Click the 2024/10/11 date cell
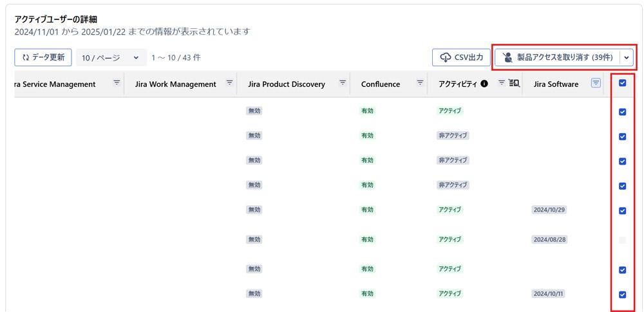The width and height of the screenshot is (644, 312). [x=549, y=293]
